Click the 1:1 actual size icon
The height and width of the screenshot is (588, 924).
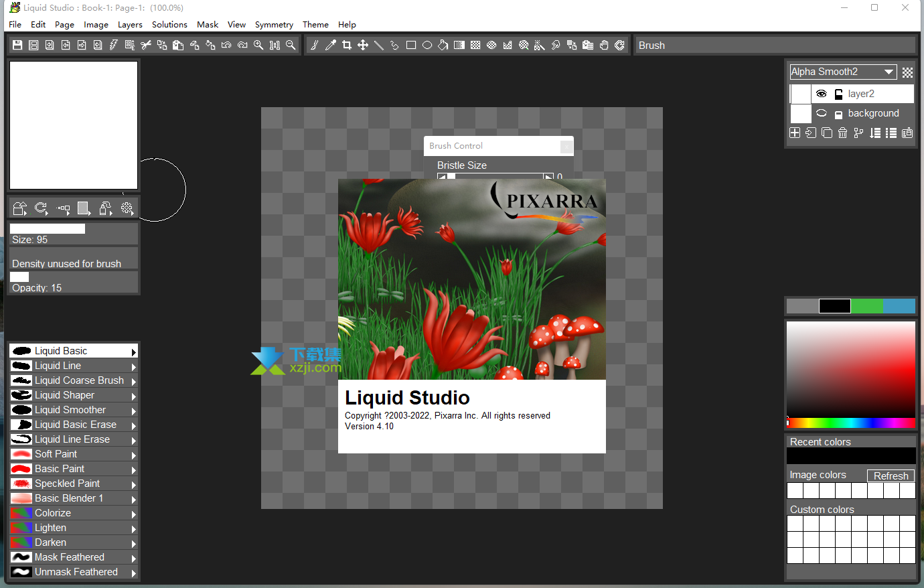tap(275, 45)
